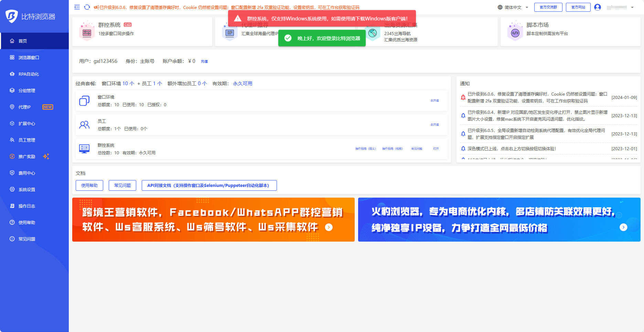Click the red Windows-only warning alert

click(x=322, y=19)
